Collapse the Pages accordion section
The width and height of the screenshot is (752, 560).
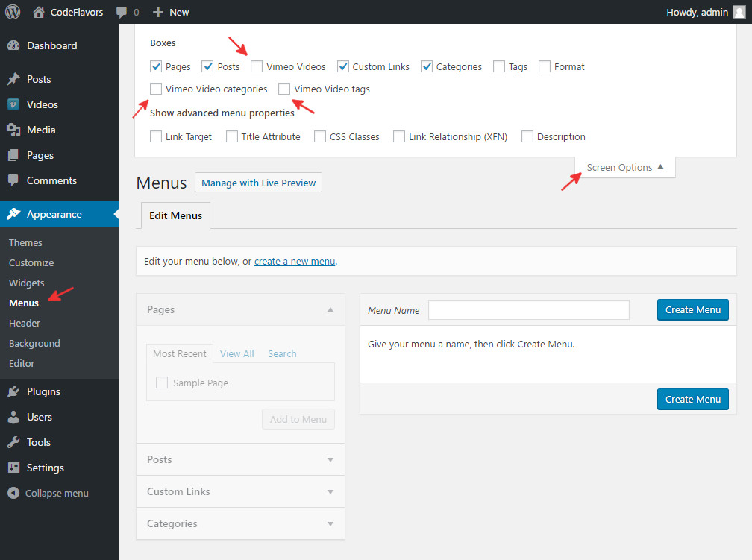pos(240,309)
